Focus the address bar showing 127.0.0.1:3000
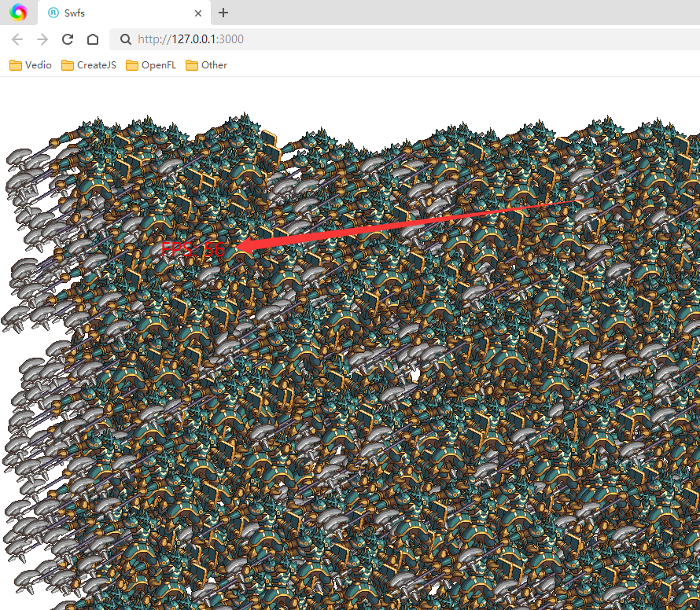The image size is (700, 610). [x=404, y=39]
